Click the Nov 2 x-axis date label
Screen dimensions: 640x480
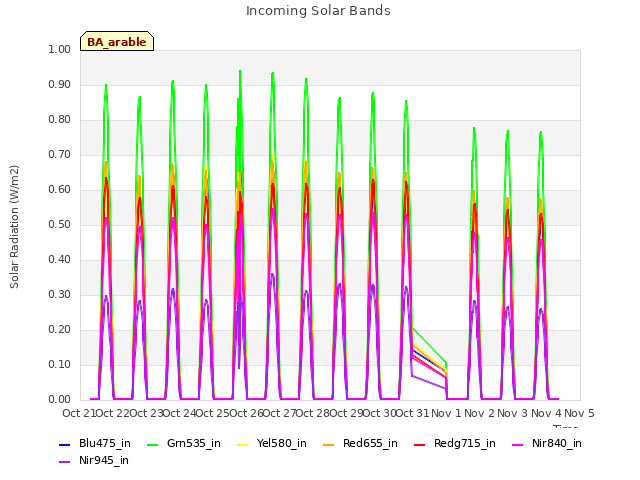click(480, 413)
